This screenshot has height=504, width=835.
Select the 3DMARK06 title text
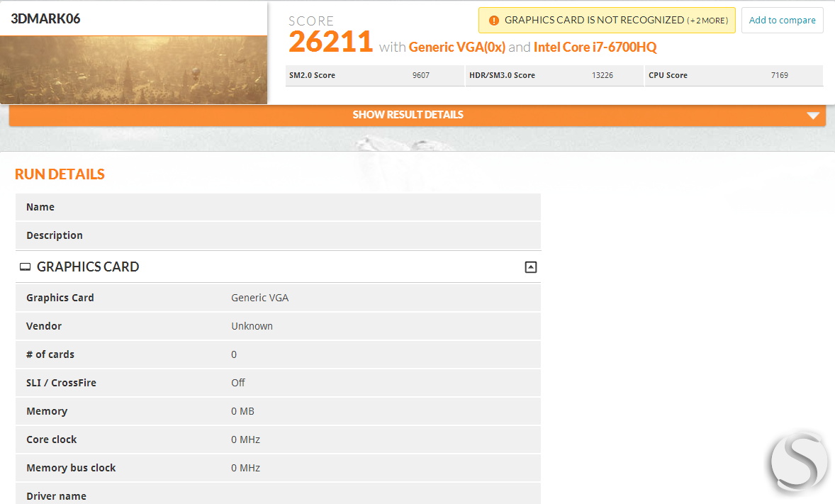[46, 18]
